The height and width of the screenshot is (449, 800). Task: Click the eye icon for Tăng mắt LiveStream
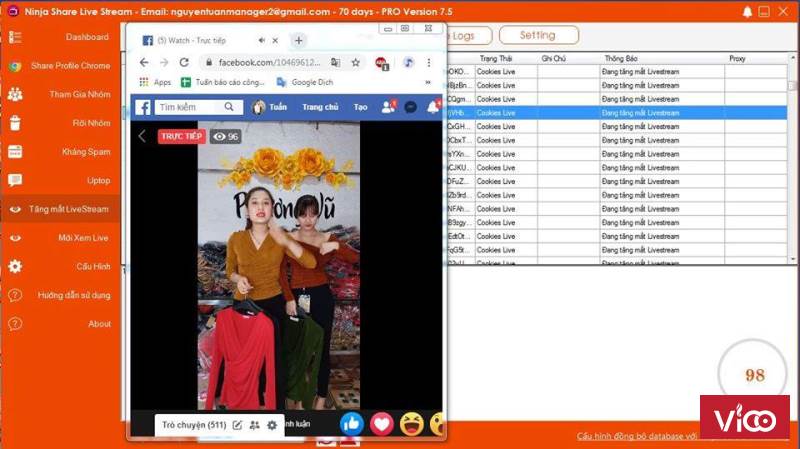[x=15, y=209]
